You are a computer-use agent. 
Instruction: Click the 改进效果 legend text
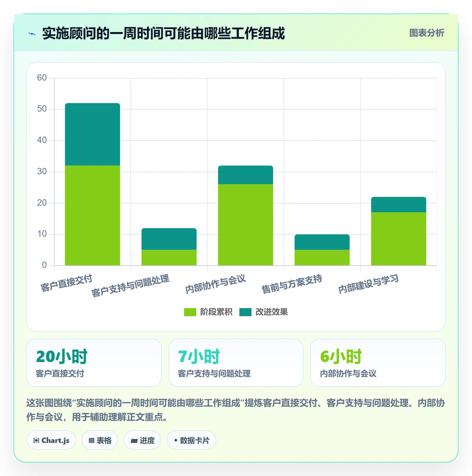click(271, 312)
